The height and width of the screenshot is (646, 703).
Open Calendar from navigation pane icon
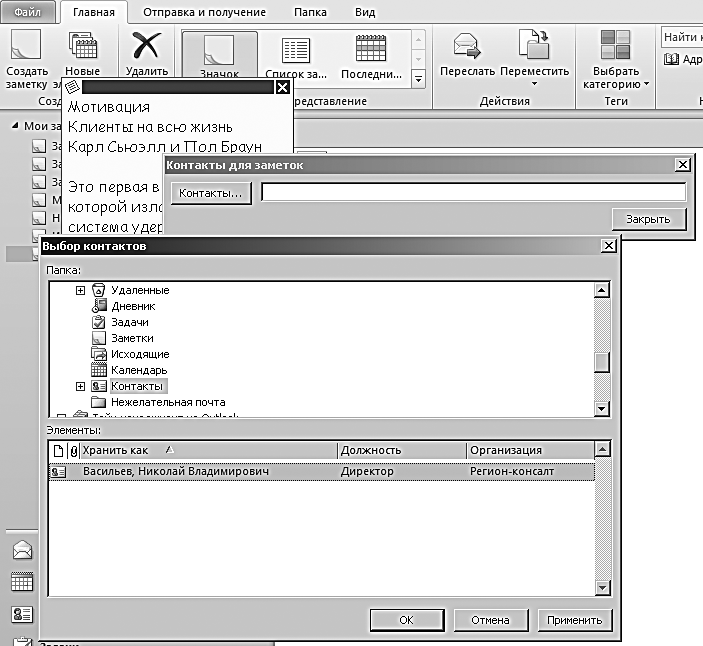coord(22,581)
